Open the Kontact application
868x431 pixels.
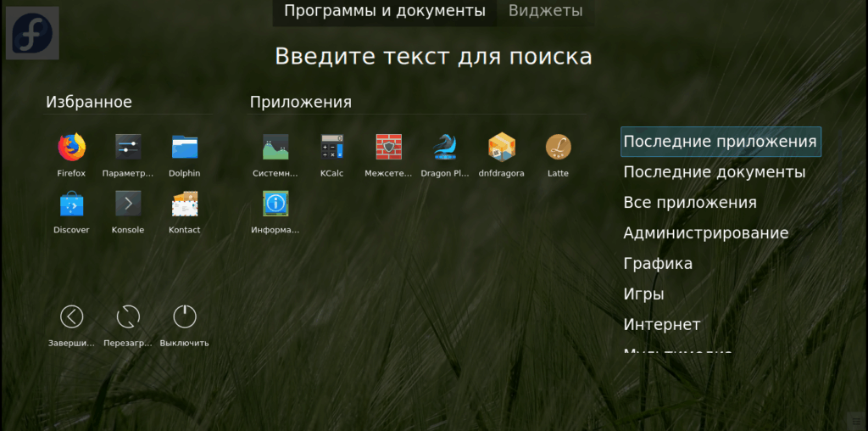tap(184, 204)
